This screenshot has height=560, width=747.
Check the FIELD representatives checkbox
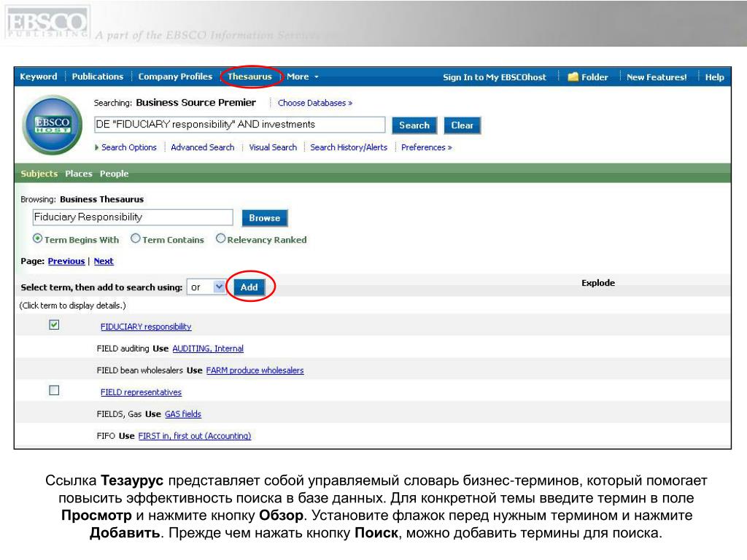[x=54, y=391]
